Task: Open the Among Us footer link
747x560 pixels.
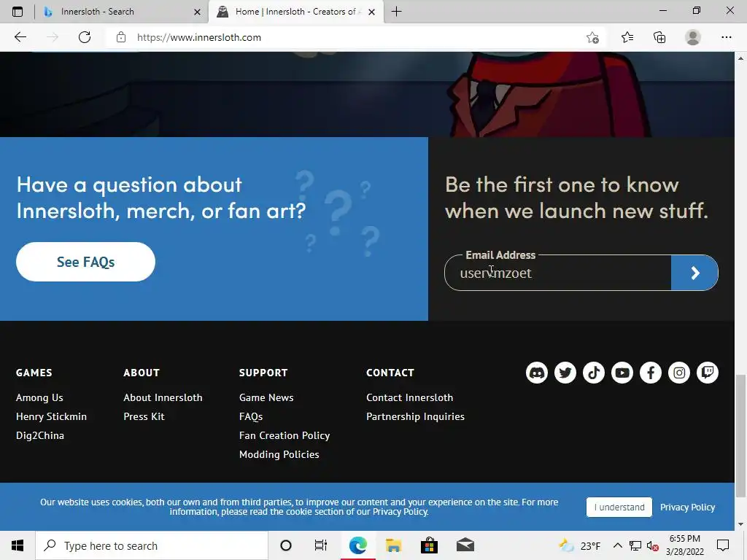Action: pos(39,397)
